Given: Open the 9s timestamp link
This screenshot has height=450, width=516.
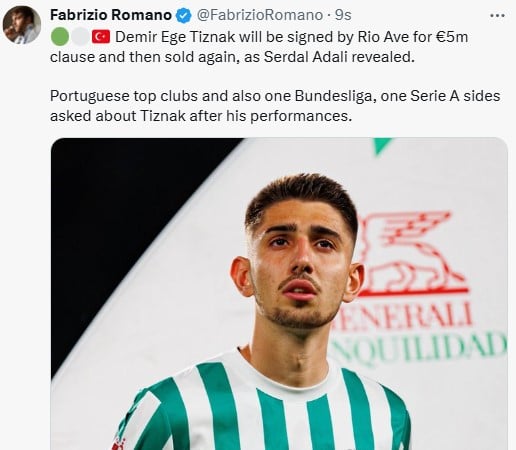Looking at the screenshot, I should 343,15.
